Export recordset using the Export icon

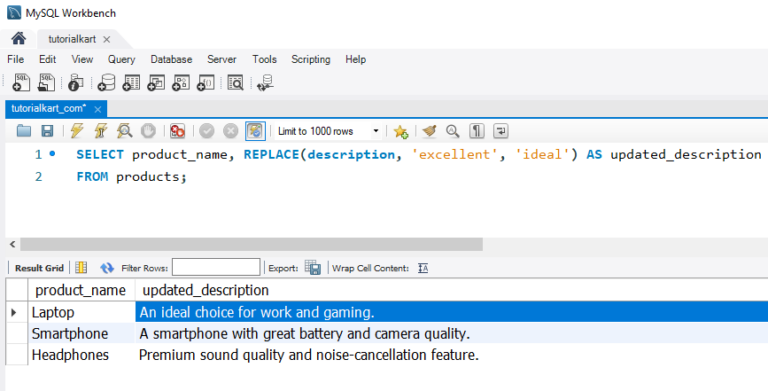tap(313, 268)
